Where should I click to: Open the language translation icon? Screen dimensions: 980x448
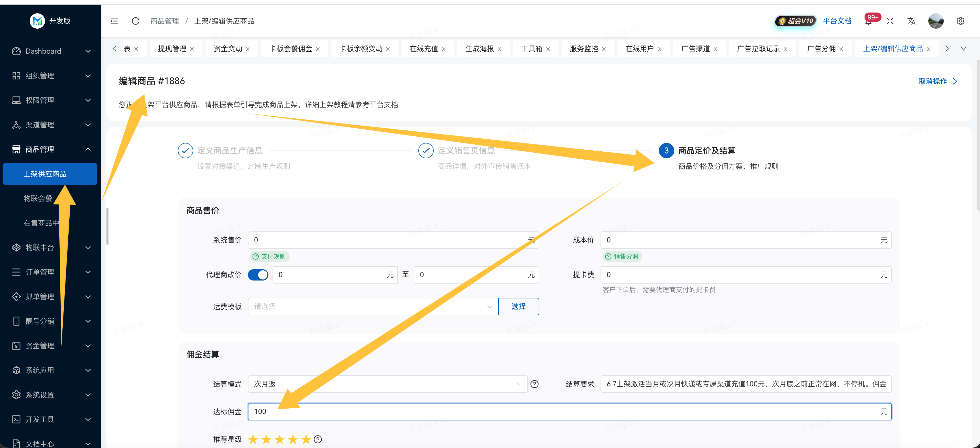[911, 21]
